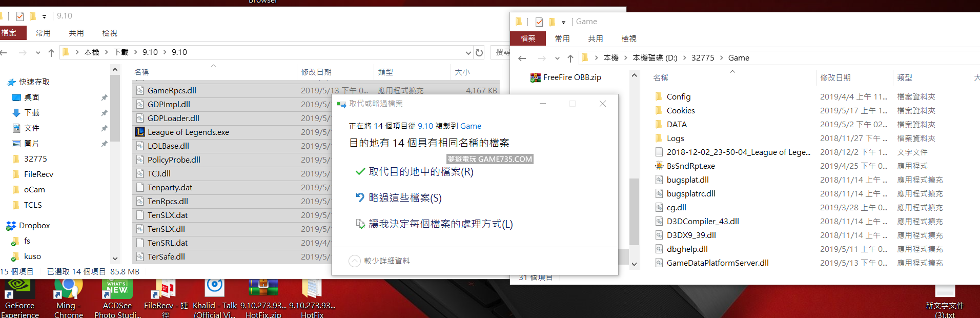
Task: Open Dropbox in the navigation pane
Action: point(34,225)
